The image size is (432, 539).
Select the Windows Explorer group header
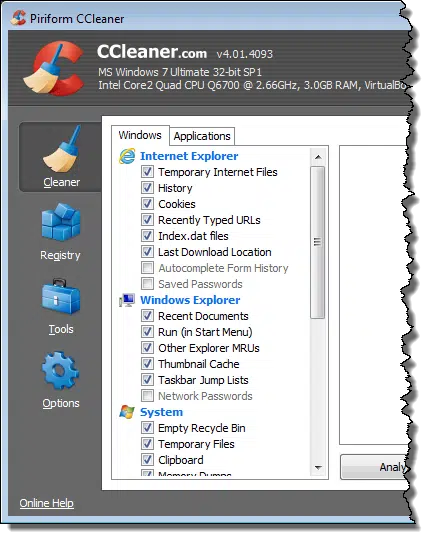[x=190, y=300]
